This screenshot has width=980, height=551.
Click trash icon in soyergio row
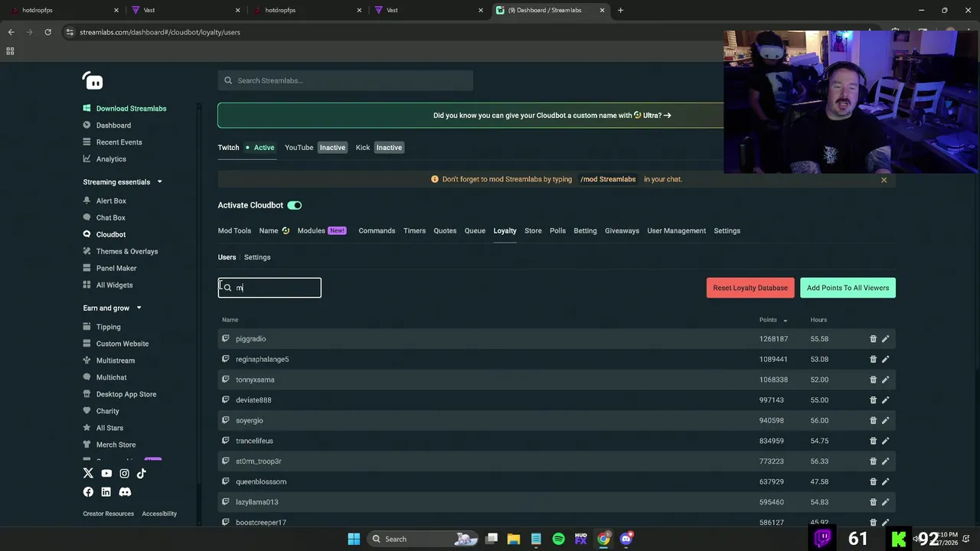pos(873,420)
